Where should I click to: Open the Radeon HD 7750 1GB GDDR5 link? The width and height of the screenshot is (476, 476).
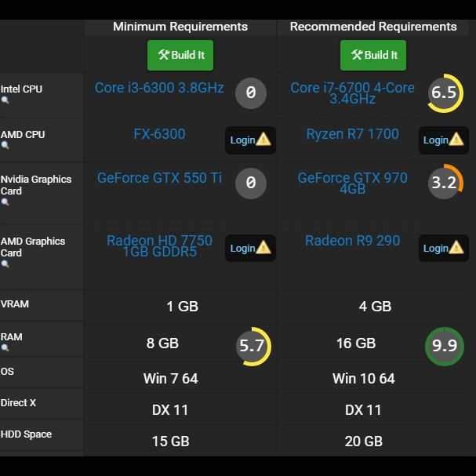[x=159, y=246]
